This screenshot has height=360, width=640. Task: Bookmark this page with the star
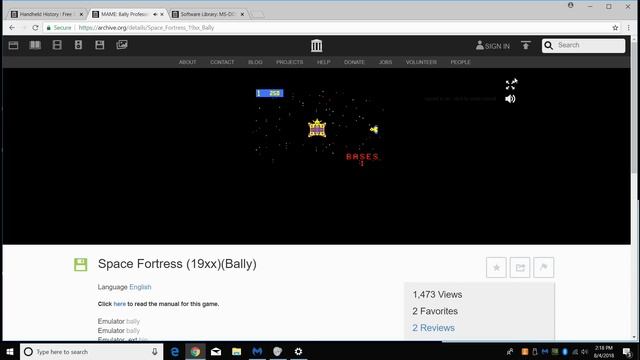[x=615, y=28]
